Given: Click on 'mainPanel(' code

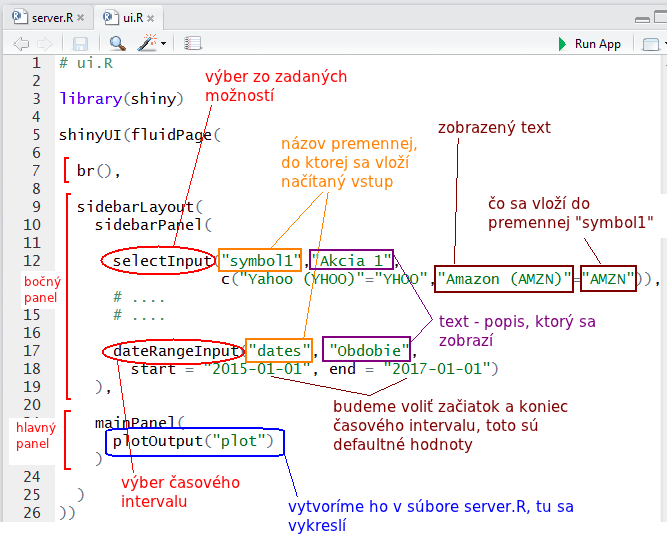Looking at the screenshot, I should pos(140,423).
